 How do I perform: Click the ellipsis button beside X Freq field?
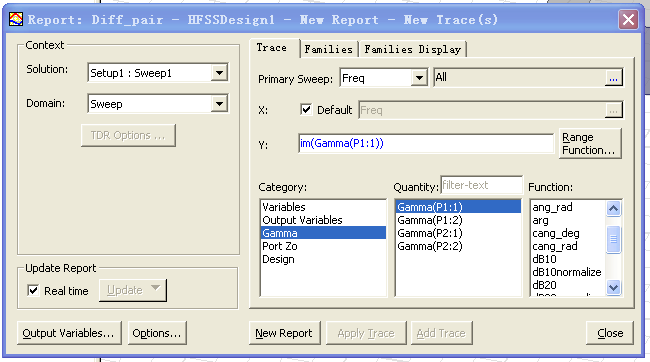click(614, 110)
